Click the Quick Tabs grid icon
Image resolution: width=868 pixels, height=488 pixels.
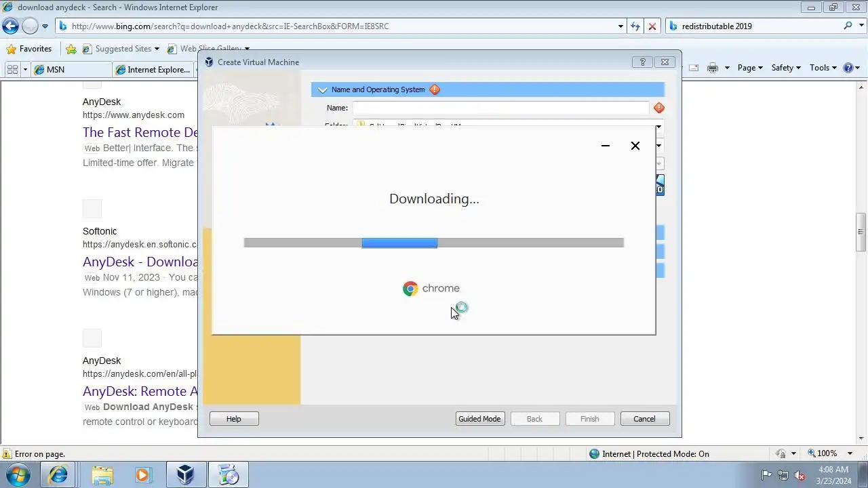[x=12, y=69]
